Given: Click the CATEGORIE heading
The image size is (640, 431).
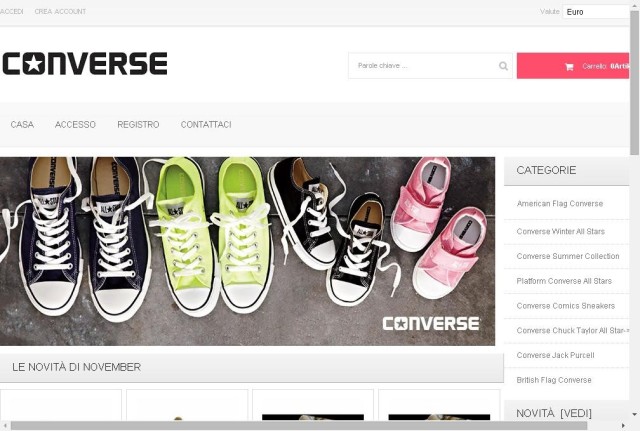Looking at the screenshot, I should 546,170.
